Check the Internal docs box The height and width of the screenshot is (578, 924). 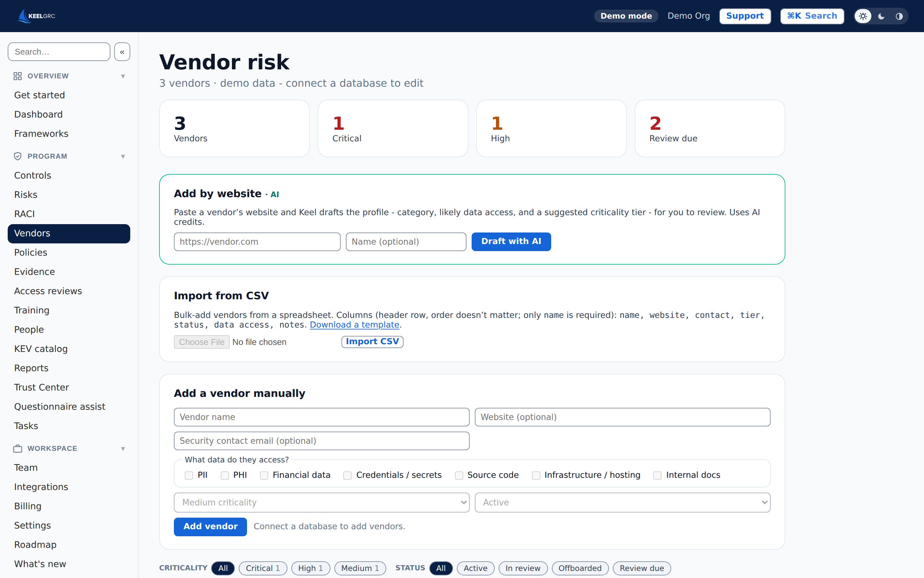coord(657,475)
